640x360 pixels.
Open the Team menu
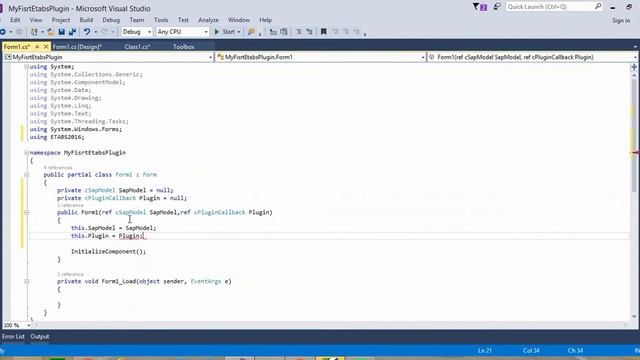(x=137, y=20)
